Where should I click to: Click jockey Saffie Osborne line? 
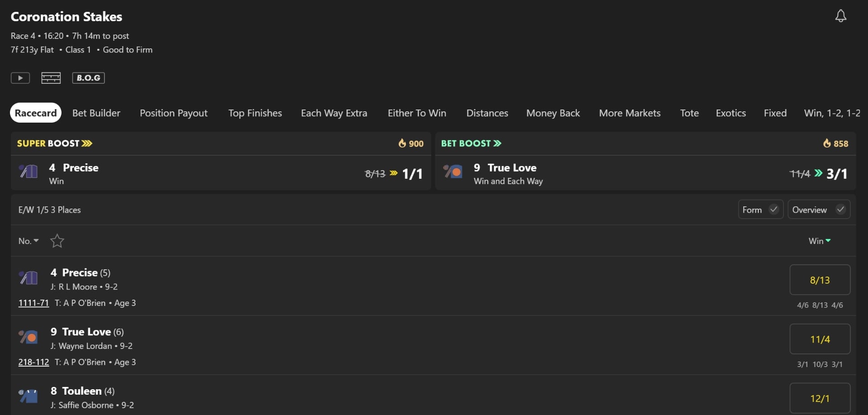click(92, 405)
